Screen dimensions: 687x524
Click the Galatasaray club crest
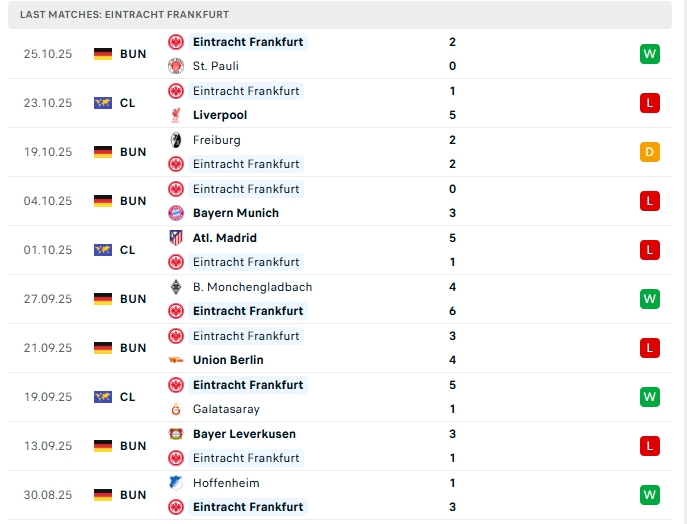click(176, 409)
